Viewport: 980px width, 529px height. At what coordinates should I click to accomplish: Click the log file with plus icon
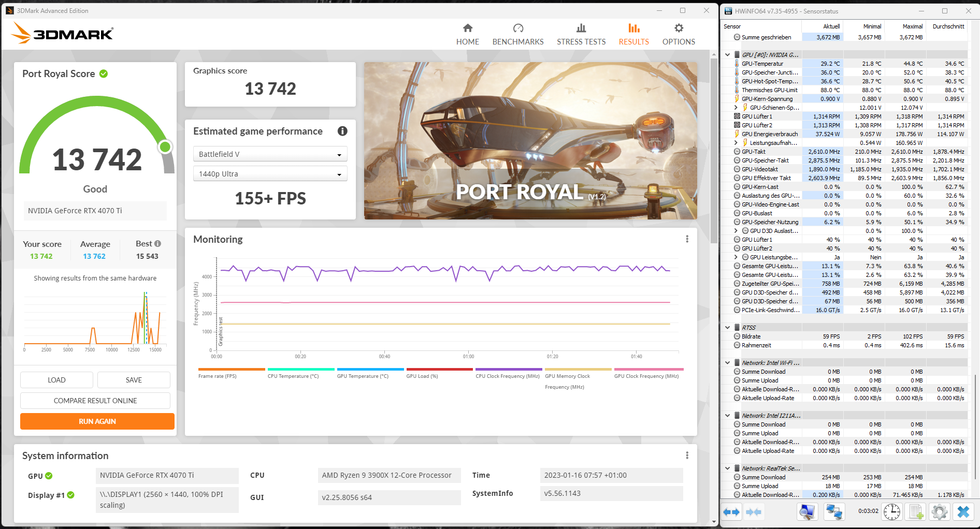click(x=915, y=512)
